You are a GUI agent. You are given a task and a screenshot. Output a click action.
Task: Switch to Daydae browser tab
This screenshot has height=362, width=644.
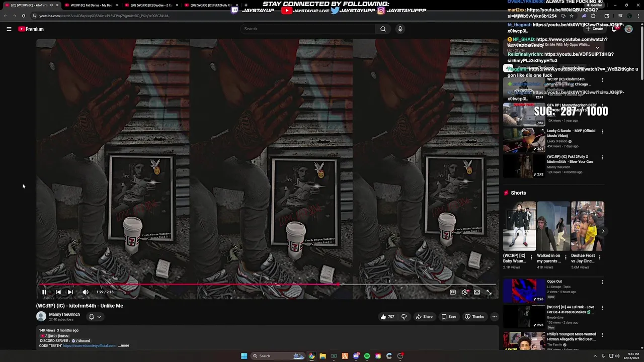pyautogui.click(x=151, y=5)
